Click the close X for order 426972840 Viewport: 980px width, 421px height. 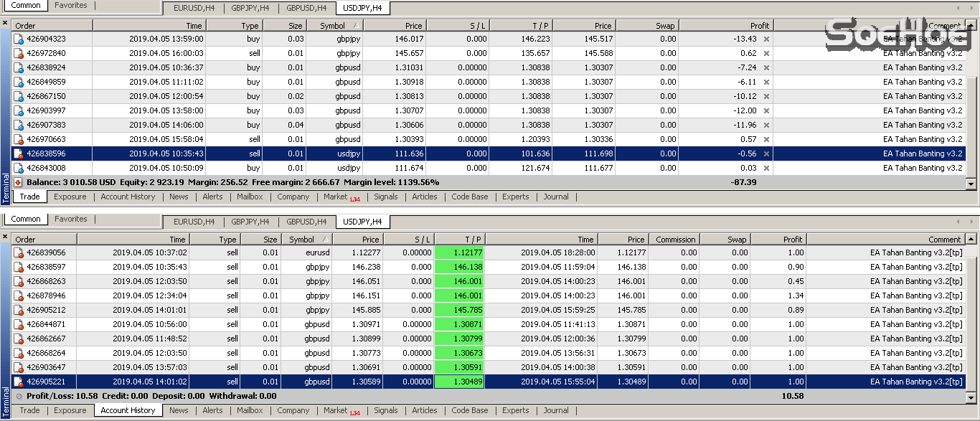click(766, 53)
